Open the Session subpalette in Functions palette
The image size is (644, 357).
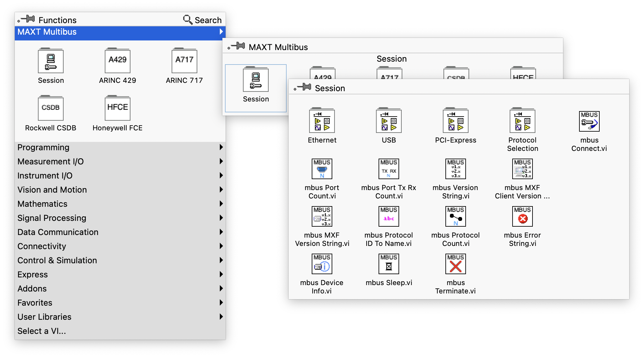[x=51, y=61]
